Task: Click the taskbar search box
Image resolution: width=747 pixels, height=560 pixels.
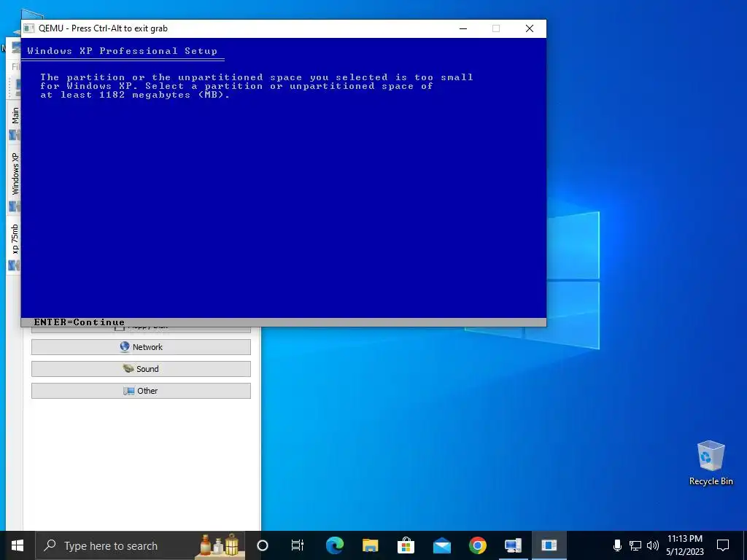Action: tap(141, 545)
